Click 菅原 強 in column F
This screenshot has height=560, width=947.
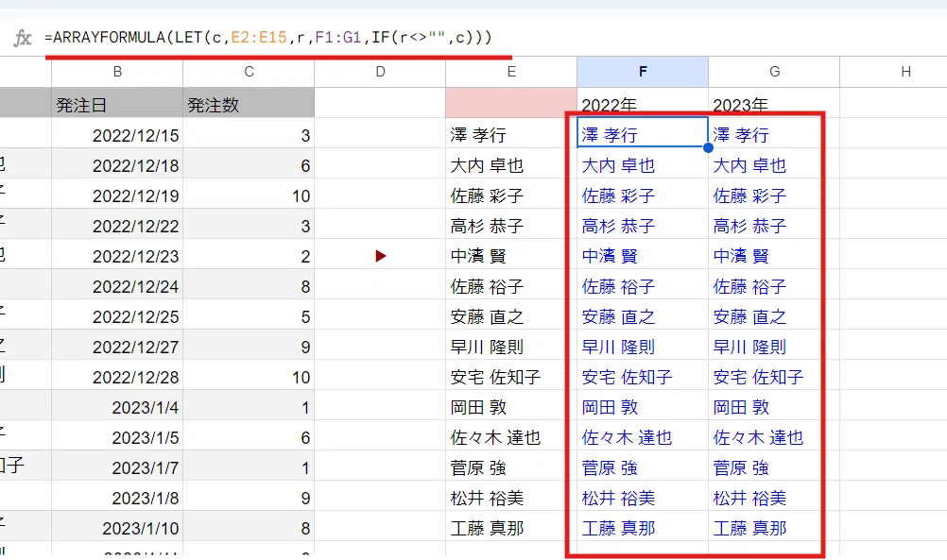pos(643,466)
